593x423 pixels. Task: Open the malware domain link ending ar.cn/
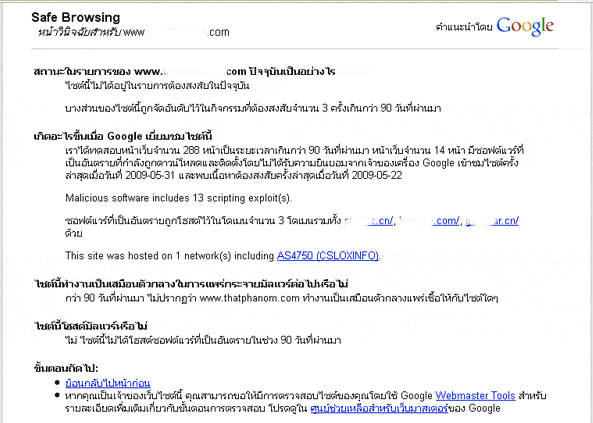pyautogui.click(x=492, y=221)
